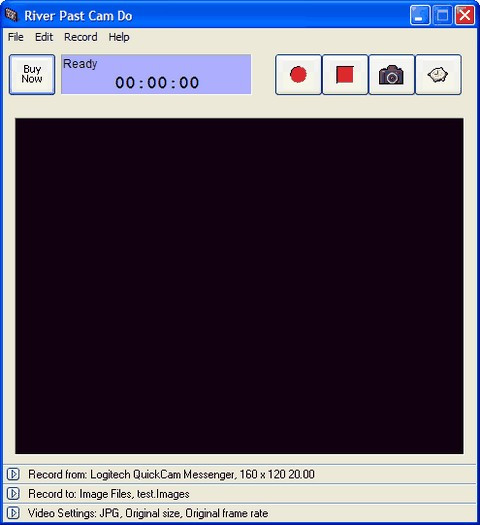The image size is (480, 525).
Task: Maximize the River Past Cam Do window
Action: point(443,15)
